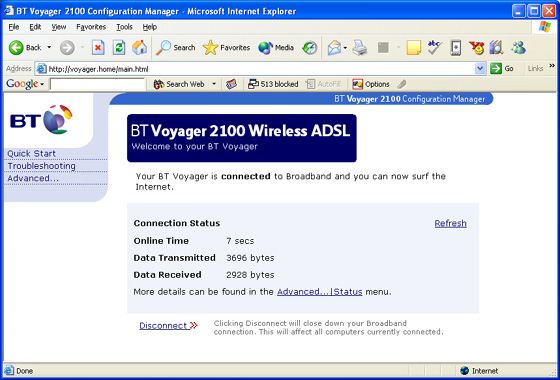Click the greyed Forward arrow button
Screen dimensions: 560x380
(x=67, y=48)
